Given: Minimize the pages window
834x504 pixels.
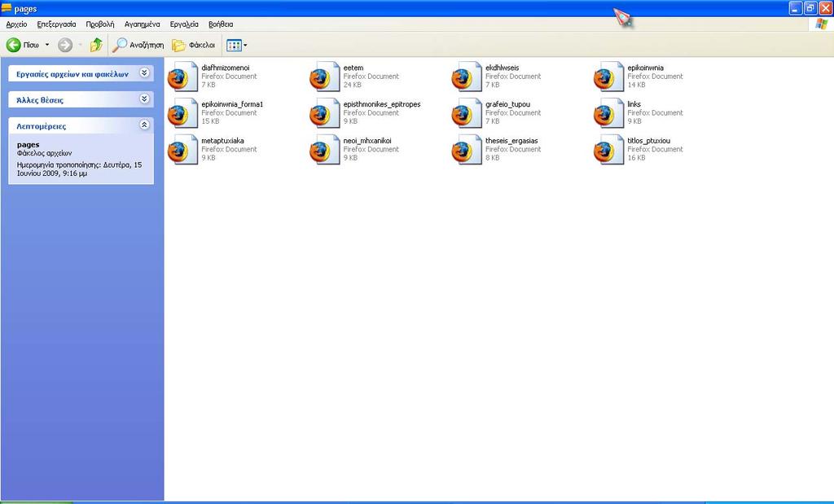Looking at the screenshot, I should pos(796,8).
